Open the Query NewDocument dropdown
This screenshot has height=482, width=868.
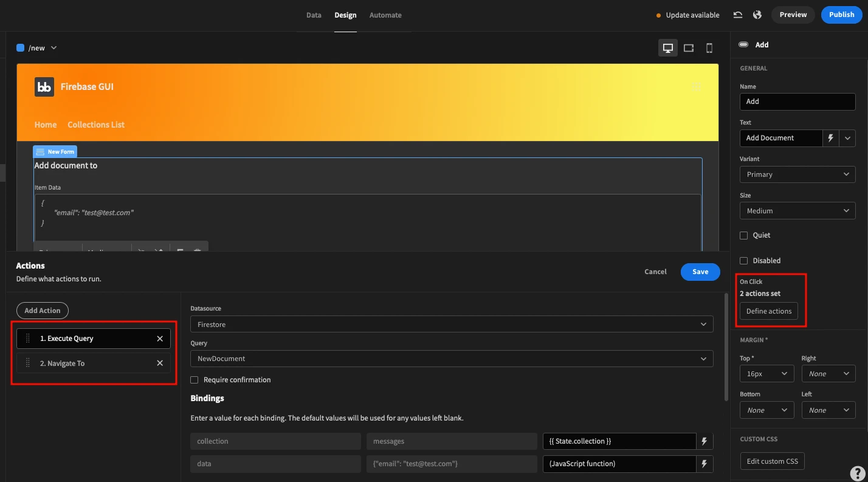452,359
